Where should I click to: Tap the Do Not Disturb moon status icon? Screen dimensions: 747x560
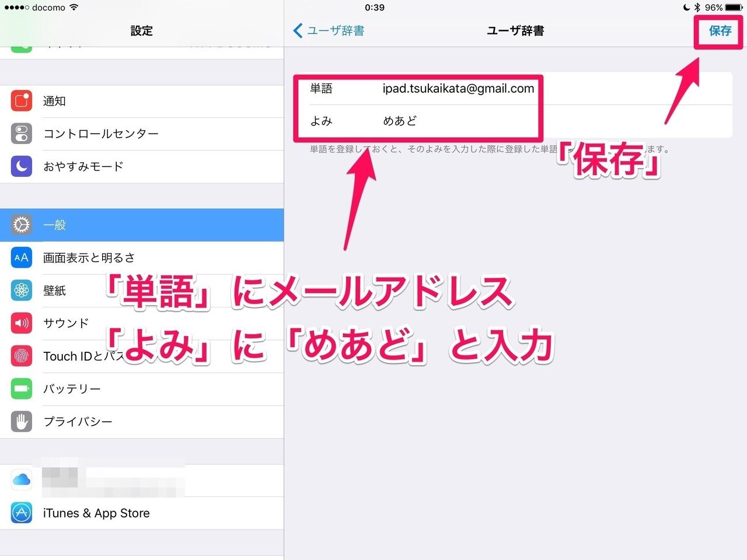click(686, 8)
